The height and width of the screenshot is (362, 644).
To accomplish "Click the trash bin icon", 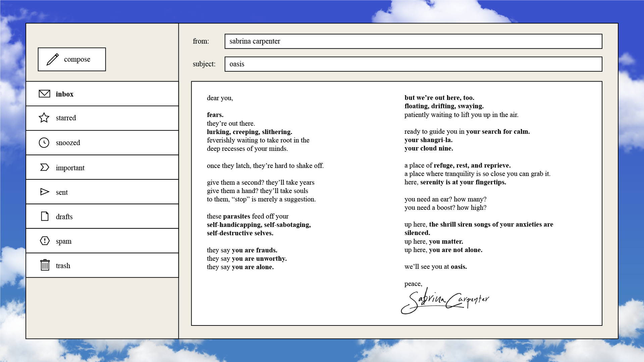I will (45, 265).
